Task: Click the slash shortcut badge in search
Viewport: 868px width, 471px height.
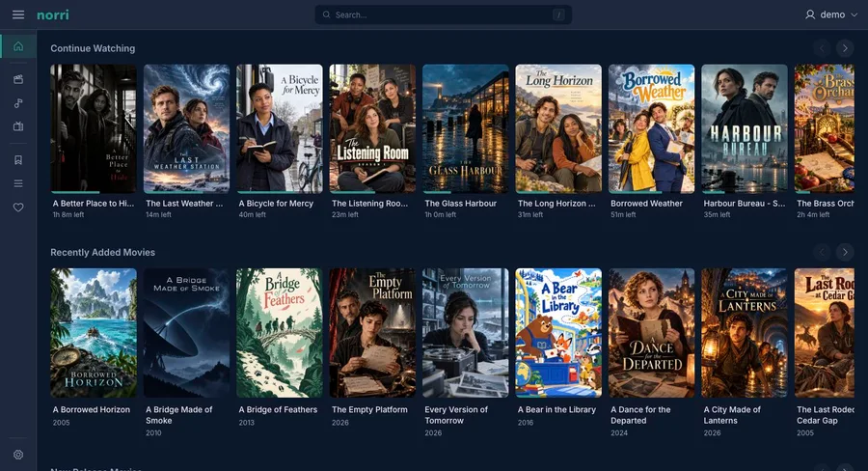Action: click(x=558, y=15)
